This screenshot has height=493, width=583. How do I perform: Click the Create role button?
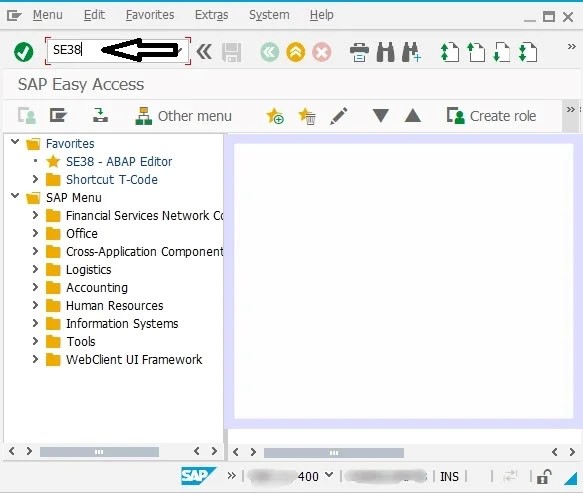[491, 116]
